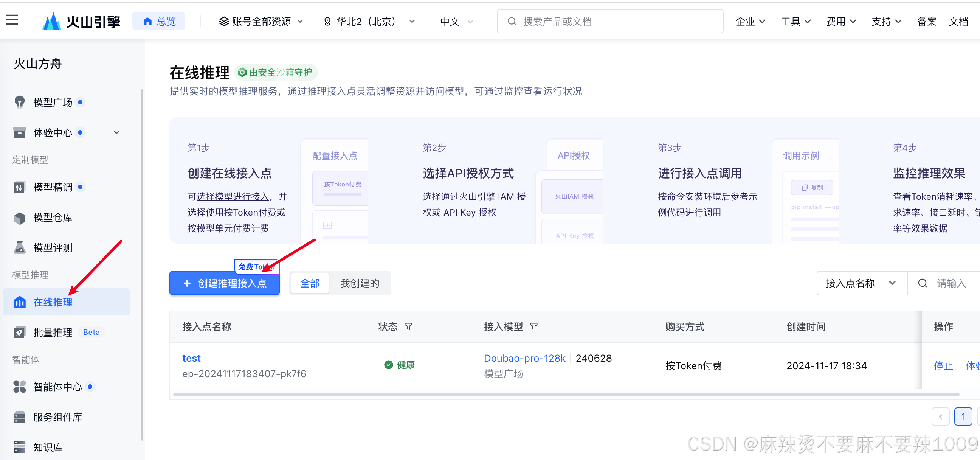
Task: Filter by the 接入模型 column icon
Action: point(534,327)
